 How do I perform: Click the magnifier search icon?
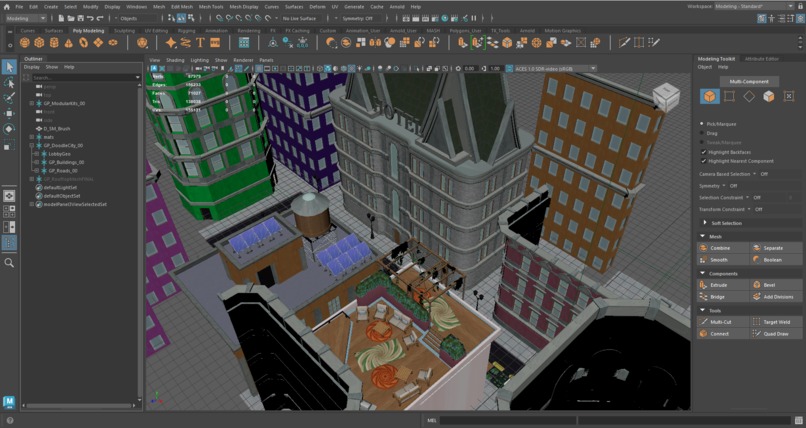coord(9,263)
